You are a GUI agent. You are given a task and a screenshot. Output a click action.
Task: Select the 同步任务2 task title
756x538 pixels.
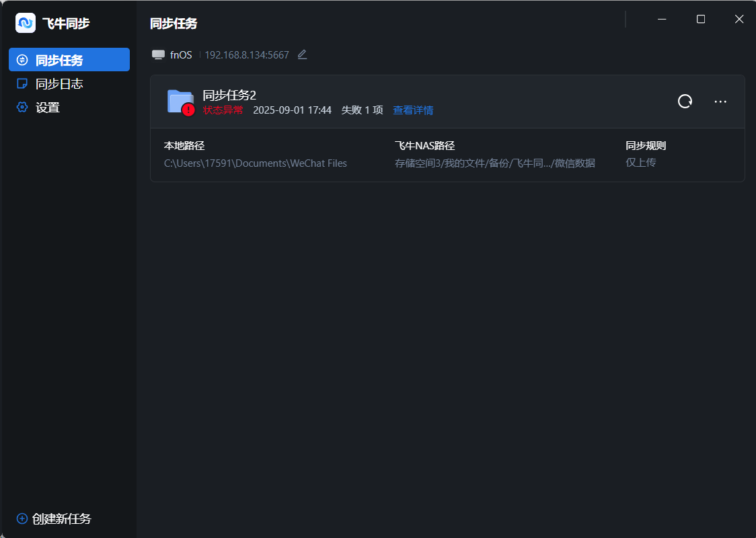pos(229,95)
